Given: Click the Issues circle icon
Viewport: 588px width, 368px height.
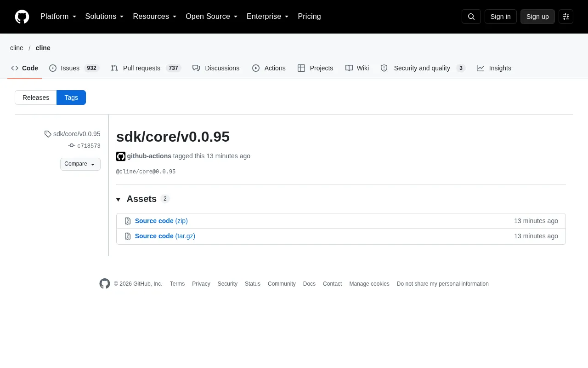Looking at the screenshot, I should [53, 68].
